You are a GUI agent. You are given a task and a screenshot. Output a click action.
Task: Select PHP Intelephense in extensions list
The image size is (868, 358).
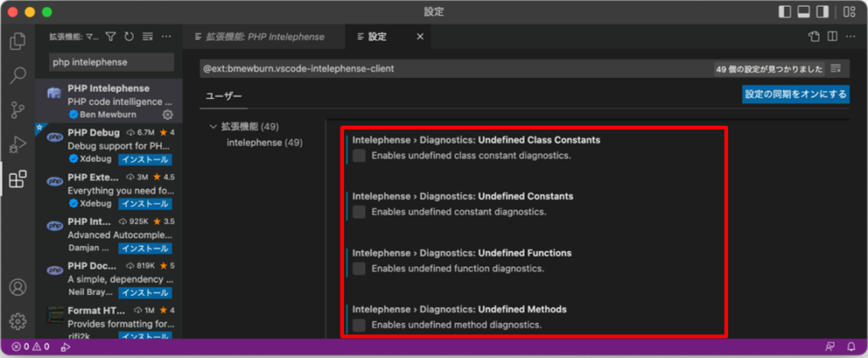[108, 102]
